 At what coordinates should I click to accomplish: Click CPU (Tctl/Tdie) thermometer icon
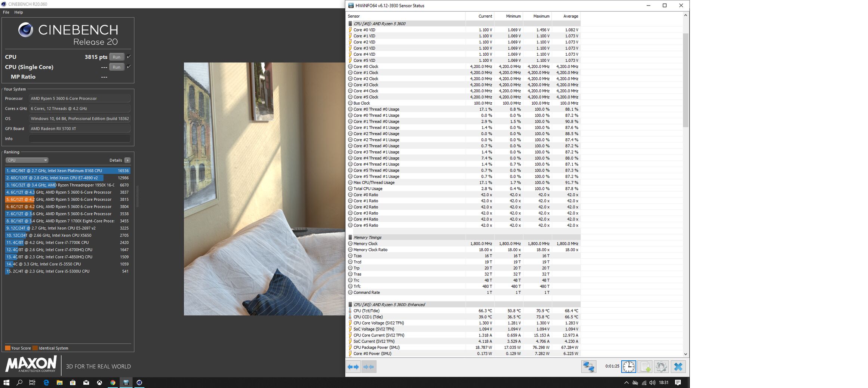(x=350, y=311)
